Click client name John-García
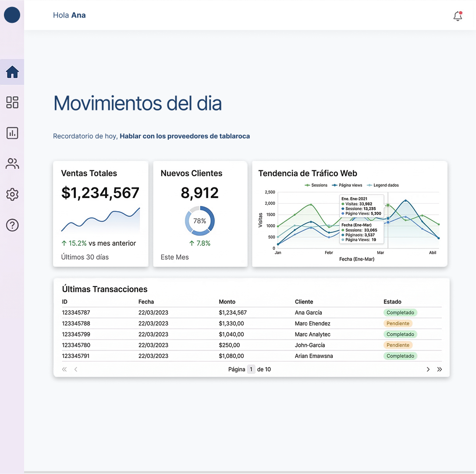Screen dimensions: 476x474 (309, 345)
